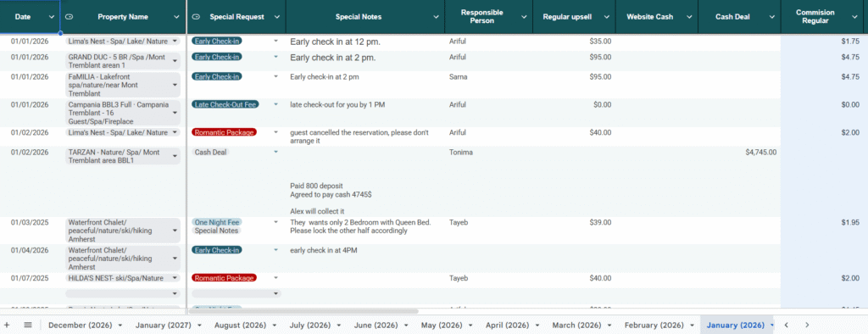
Task: Open the Regular upsell column filter arrow
Action: pyautogui.click(x=607, y=17)
